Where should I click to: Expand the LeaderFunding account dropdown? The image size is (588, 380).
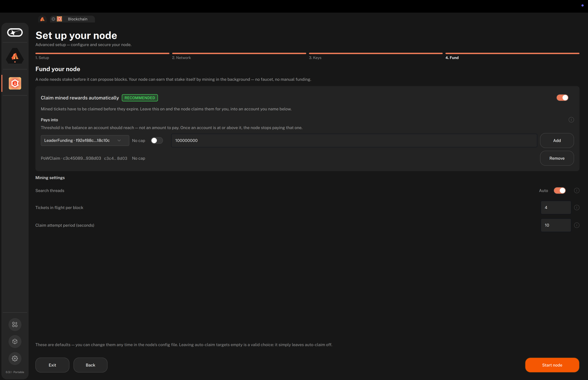coord(85,141)
